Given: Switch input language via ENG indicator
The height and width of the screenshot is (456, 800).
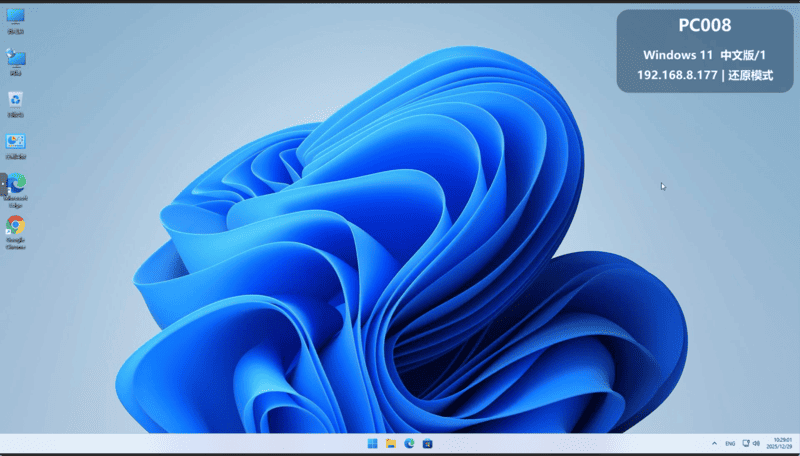Looking at the screenshot, I should (x=730, y=443).
